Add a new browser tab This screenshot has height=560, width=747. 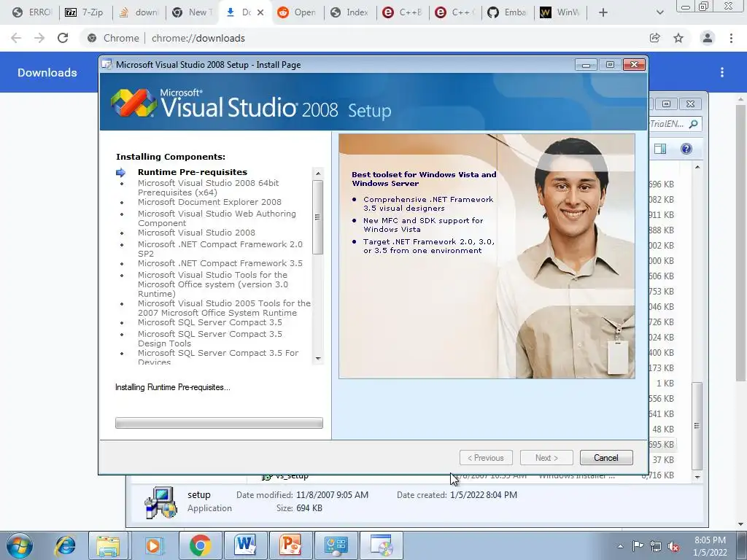coord(603,12)
